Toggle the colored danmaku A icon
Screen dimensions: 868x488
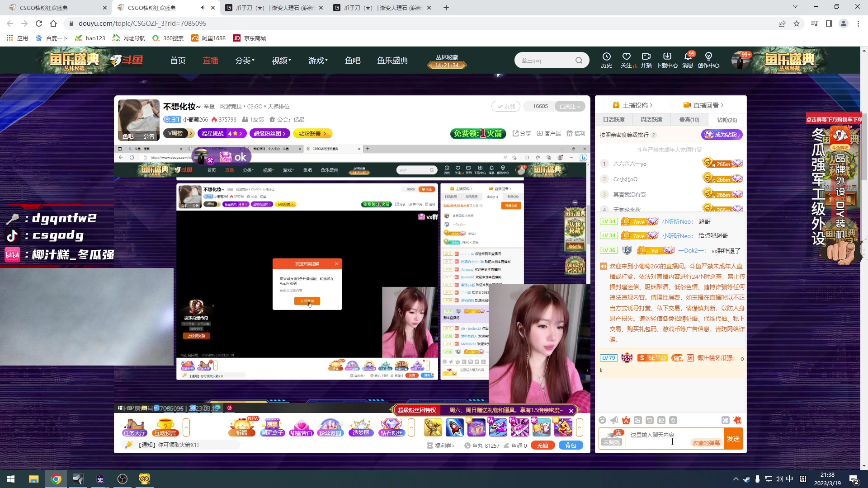click(x=626, y=420)
